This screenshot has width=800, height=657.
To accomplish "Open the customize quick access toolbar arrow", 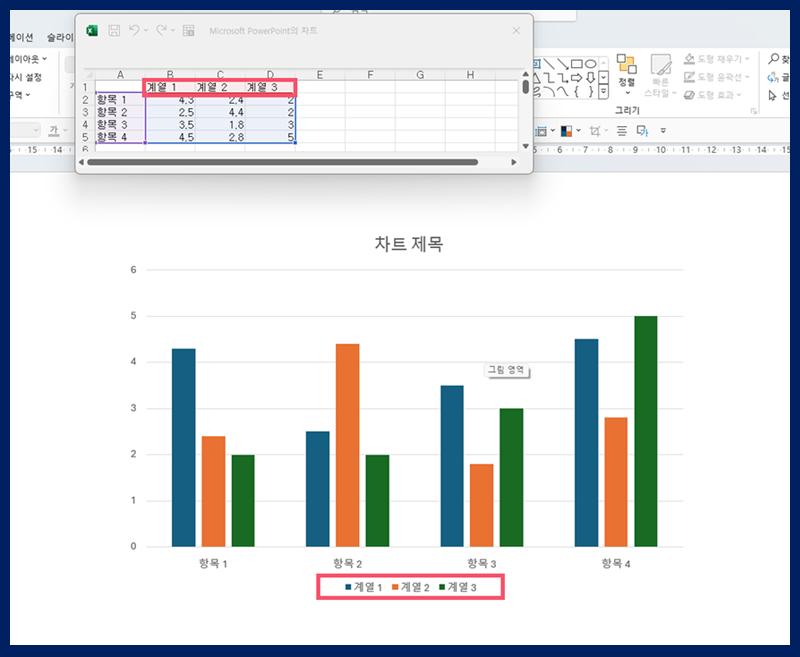I will click(663, 131).
